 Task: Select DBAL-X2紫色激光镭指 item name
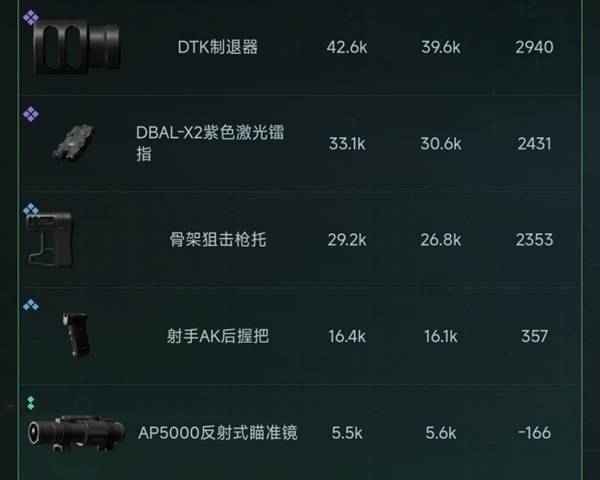point(210,143)
